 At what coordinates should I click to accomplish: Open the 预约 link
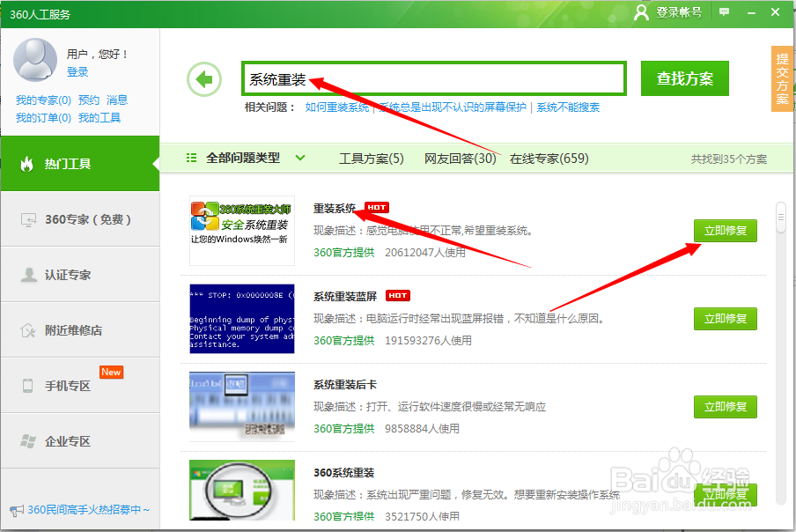[x=88, y=100]
